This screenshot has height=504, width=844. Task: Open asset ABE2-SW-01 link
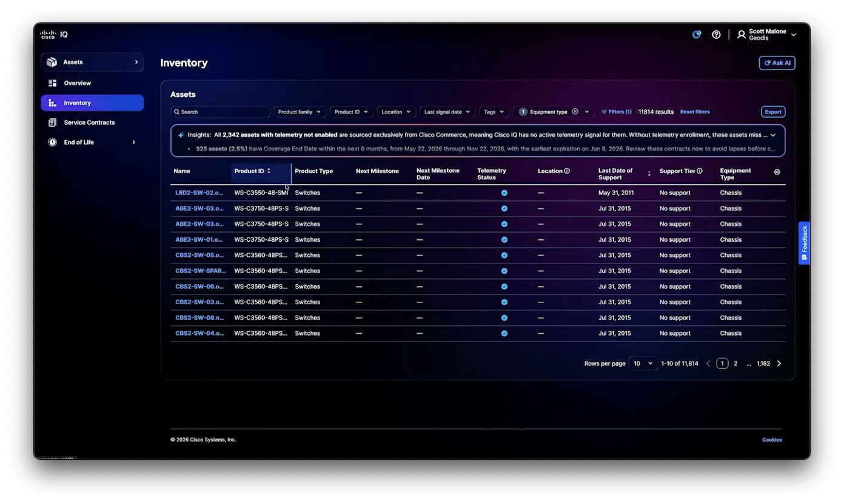point(199,240)
